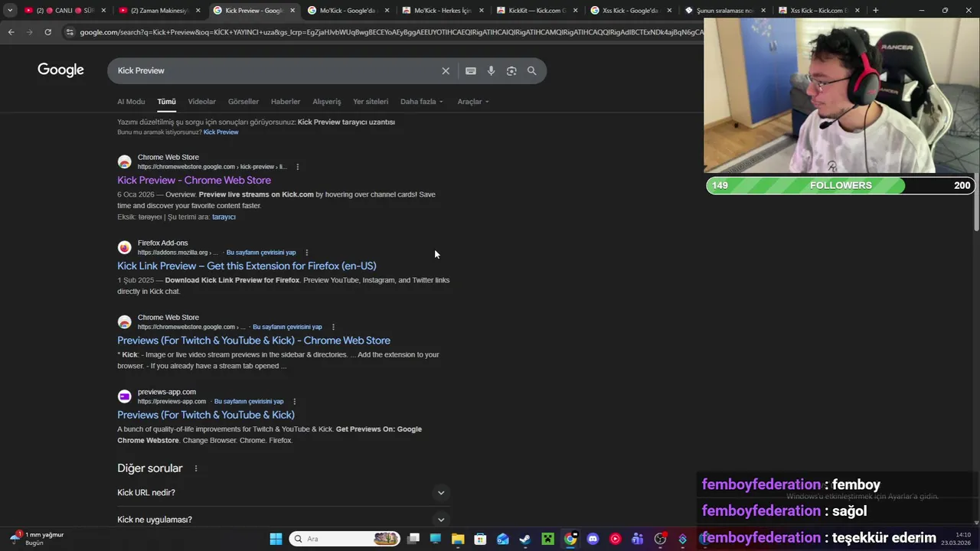
Task: Open more options for previews-app.com result
Action: coord(295,402)
